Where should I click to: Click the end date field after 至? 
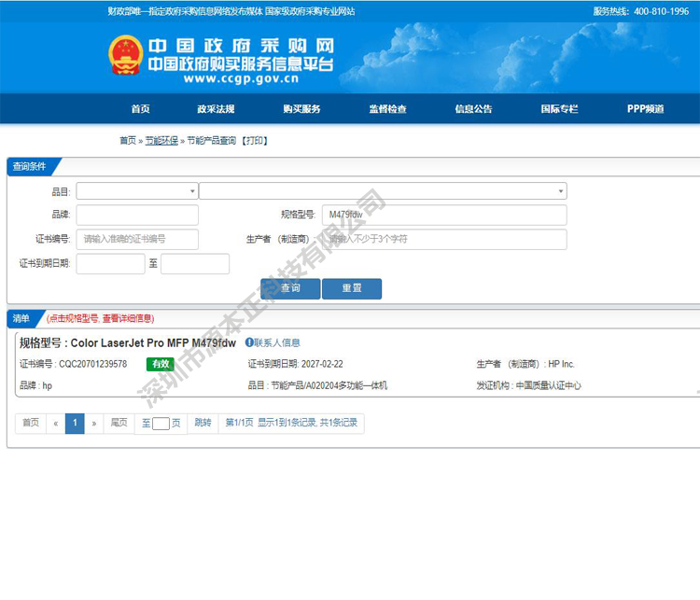[x=195, y=263]
